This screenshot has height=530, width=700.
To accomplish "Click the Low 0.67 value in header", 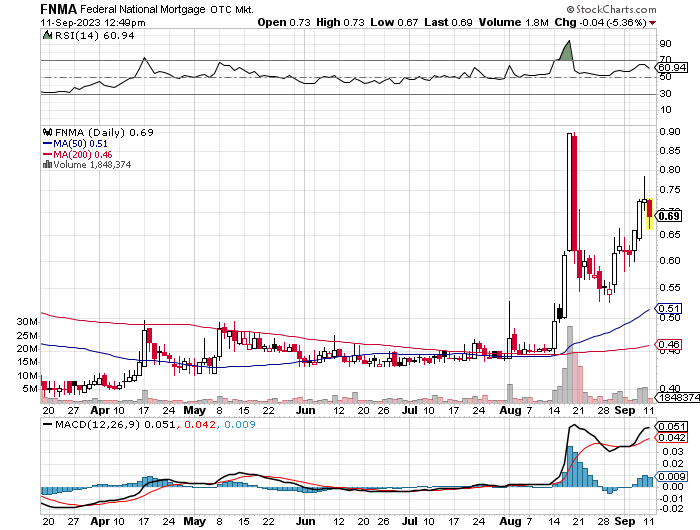I will (394, 22).
